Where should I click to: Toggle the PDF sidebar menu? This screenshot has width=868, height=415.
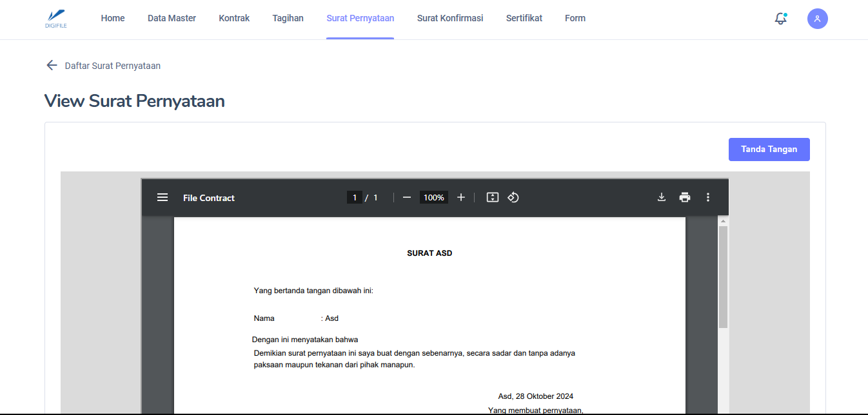point(163,197)
